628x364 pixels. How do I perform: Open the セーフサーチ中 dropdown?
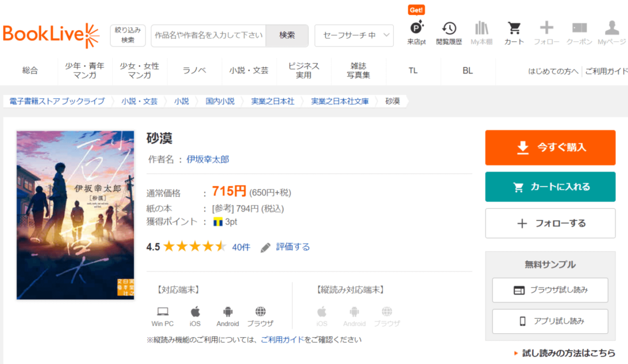click(x=354, y=35)
